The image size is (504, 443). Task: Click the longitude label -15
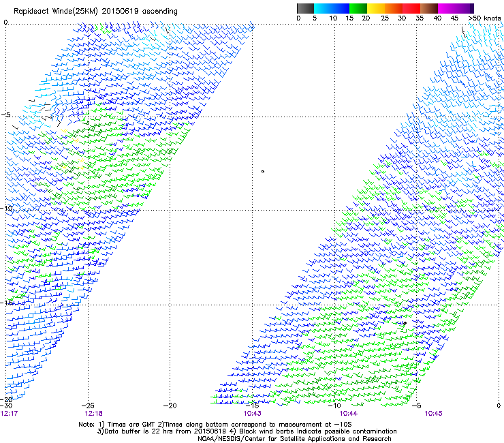[x=252, y=406]
